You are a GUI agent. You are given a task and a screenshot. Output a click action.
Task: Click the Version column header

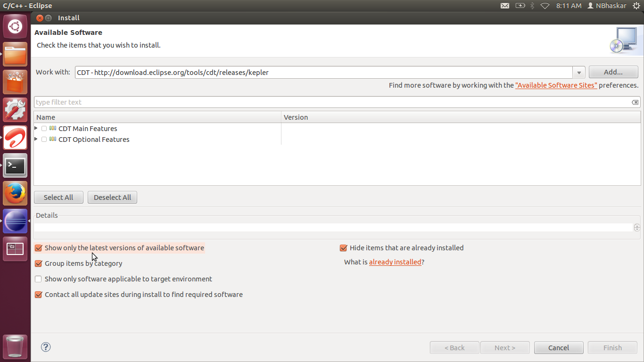[x=461, y=117]
